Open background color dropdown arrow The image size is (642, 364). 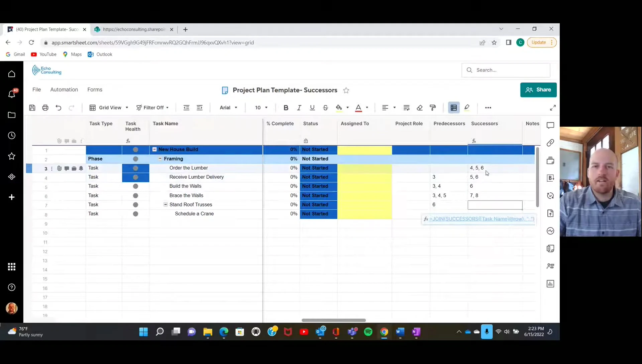pyautogui.click(x=347, y=108)
